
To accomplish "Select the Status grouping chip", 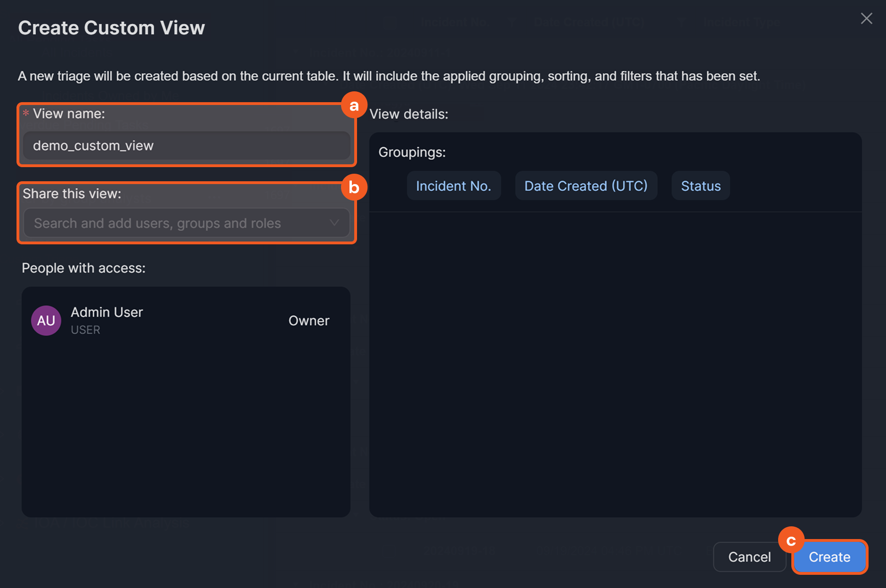I will [x=700, y=186].
